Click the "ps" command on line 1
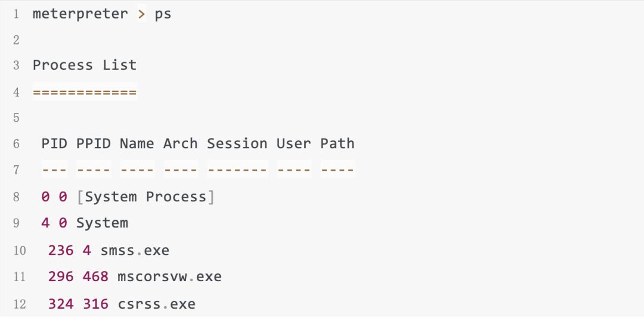 click(x=163, y=14)
